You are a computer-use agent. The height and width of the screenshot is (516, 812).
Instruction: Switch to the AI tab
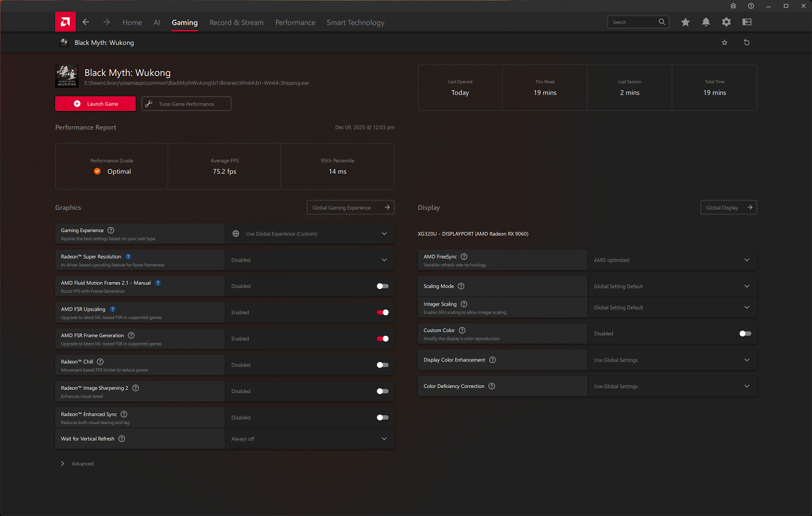(x=157, y=22)
